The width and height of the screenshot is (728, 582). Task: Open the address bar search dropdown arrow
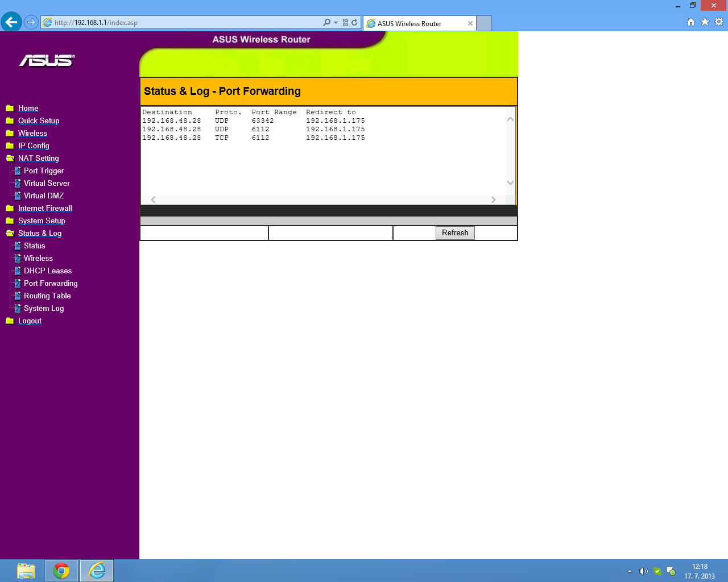[336, 23]
